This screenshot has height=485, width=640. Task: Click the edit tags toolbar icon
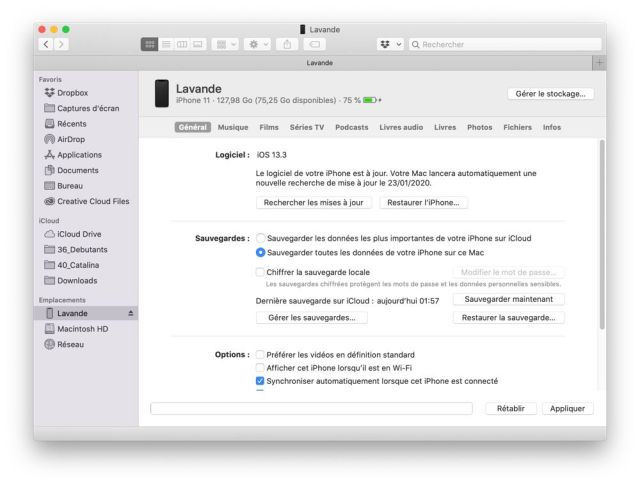[x=315, y=44]
